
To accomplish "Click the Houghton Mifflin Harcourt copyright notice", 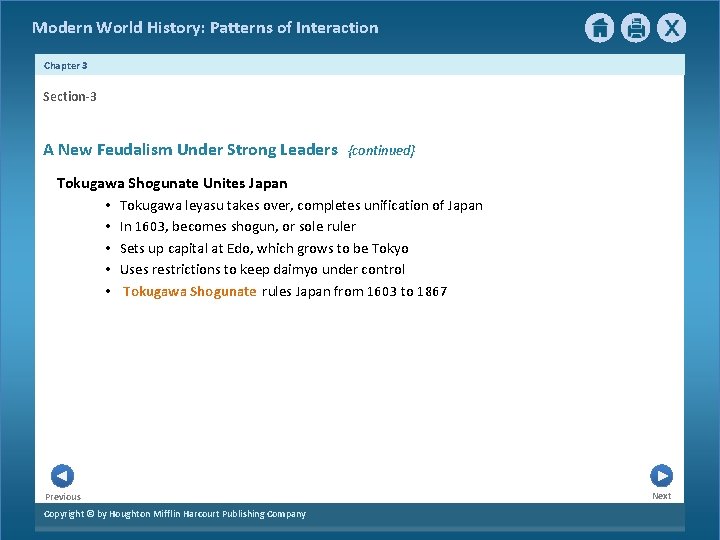I will [x=175, y=514].
